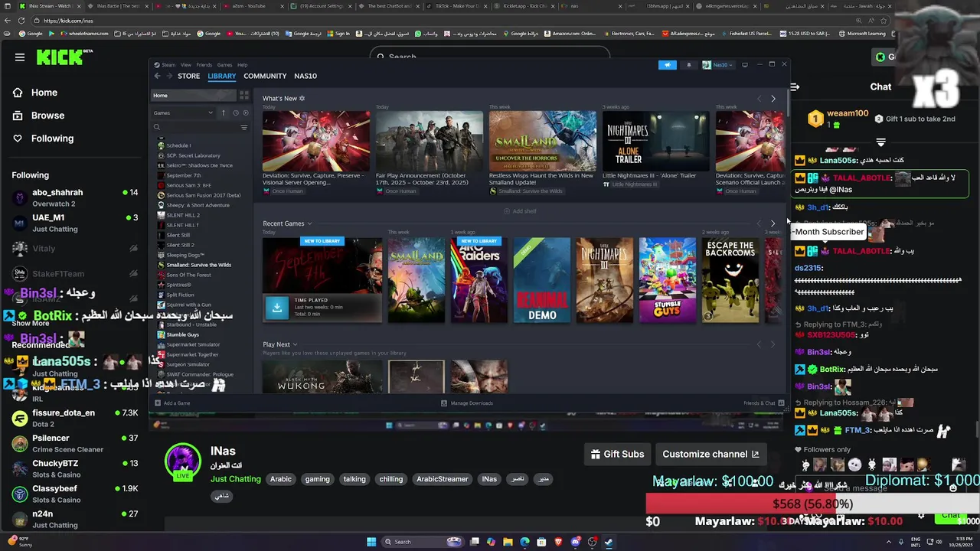This screenshot has width=980, height=551.
Task: Enter Steam Big Picture mode
Action: point(744,65)
